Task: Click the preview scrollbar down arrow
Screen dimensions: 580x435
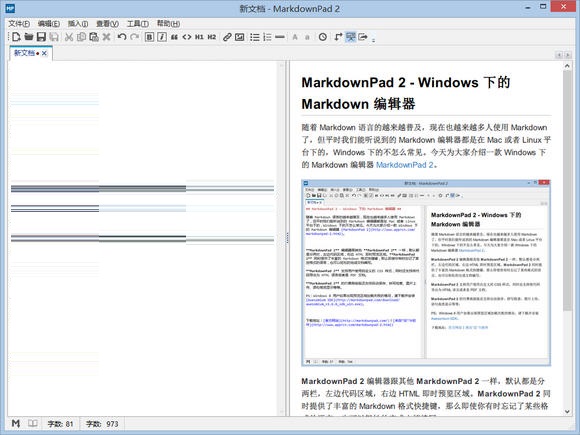Action: (x=567, y=411)
